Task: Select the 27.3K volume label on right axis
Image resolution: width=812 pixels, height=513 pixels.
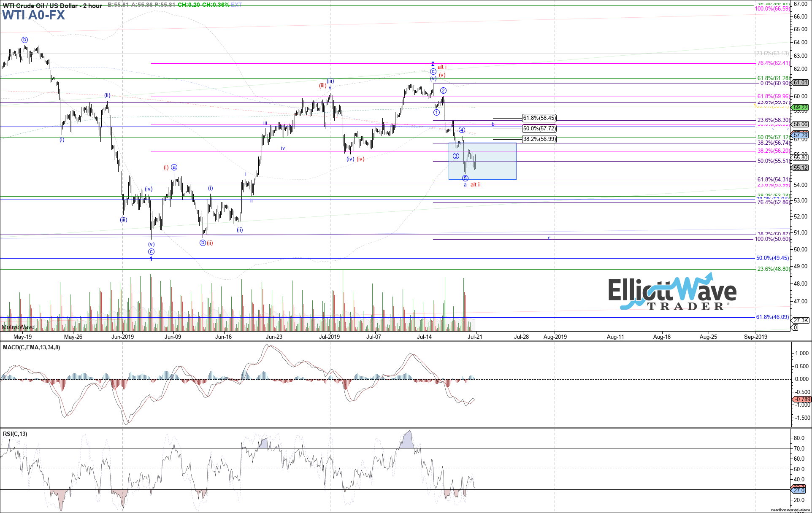Action: click(x=800, y=321)
